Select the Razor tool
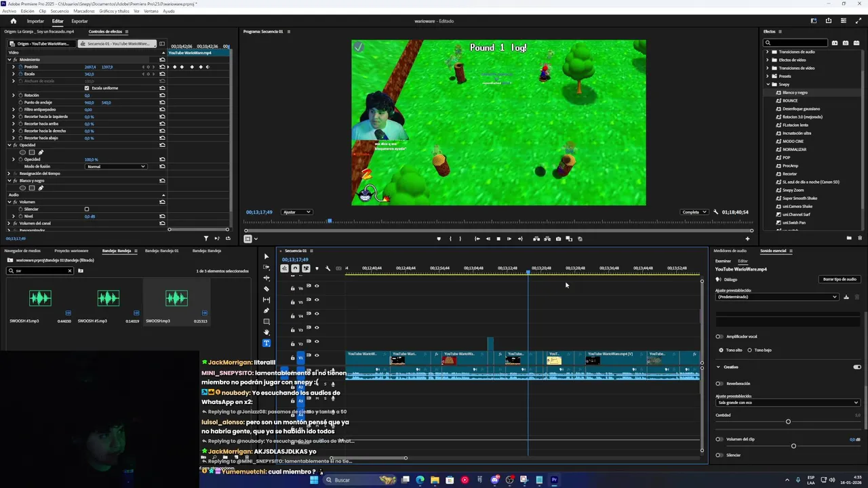 [267, 289]
